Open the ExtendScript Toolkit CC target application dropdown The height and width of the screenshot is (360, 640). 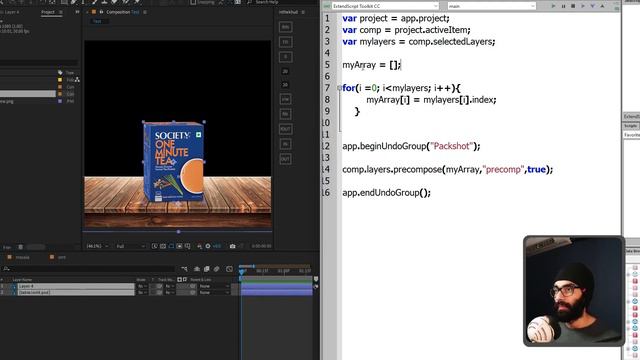click(x=385, y=6)
